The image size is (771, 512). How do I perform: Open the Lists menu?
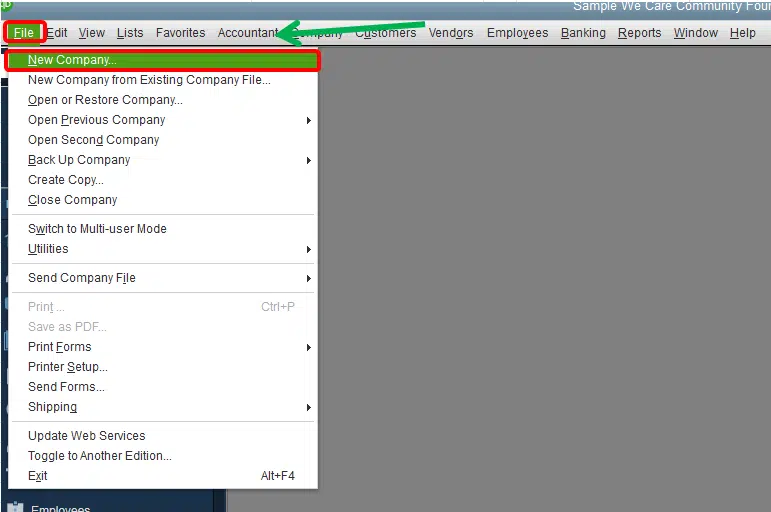[130, 33]
